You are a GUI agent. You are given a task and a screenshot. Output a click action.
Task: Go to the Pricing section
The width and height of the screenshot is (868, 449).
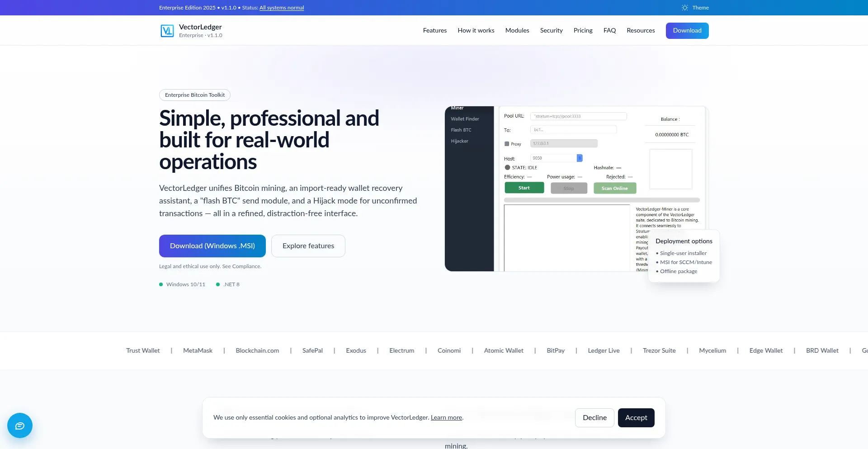click(583, 30)
